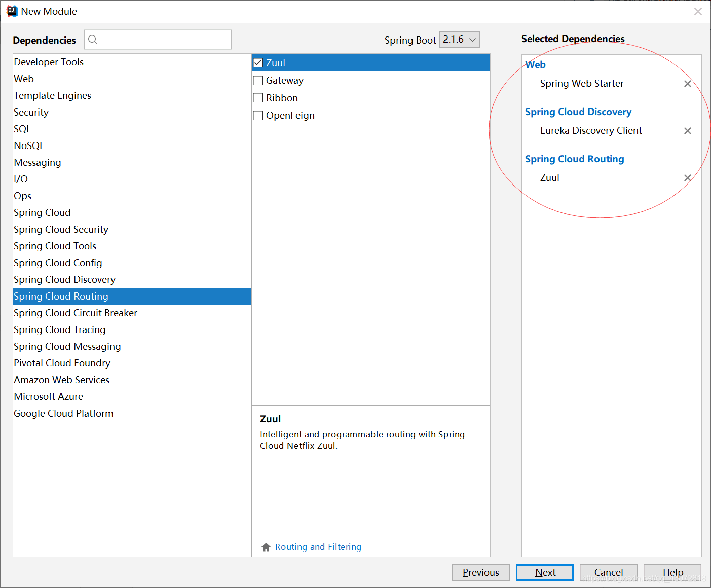Click the Previous button
Screen dimensions: 711x588
[481, 572]
